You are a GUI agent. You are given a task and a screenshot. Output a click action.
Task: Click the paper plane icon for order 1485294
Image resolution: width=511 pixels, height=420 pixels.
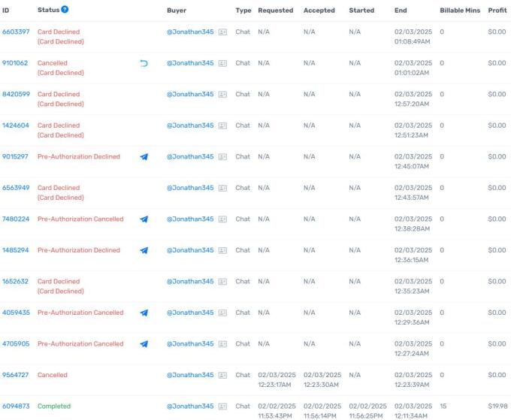(144, 250)
